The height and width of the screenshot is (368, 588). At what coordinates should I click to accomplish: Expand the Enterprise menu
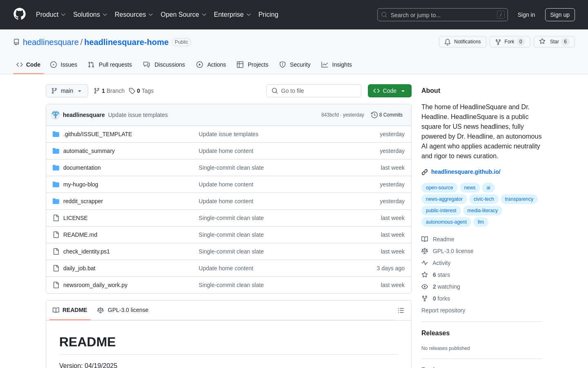[x=232, y=14]
